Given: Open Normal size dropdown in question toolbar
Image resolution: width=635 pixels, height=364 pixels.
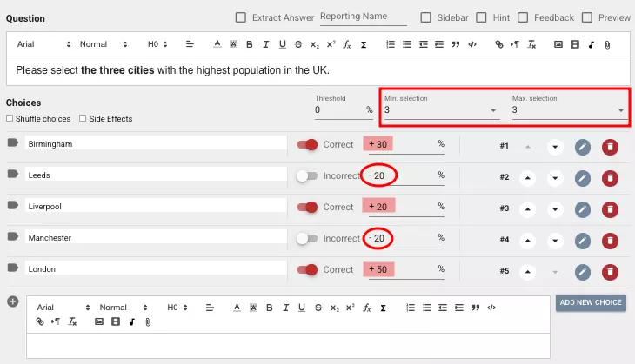Looking at the screenshot, I should point(104,44).
